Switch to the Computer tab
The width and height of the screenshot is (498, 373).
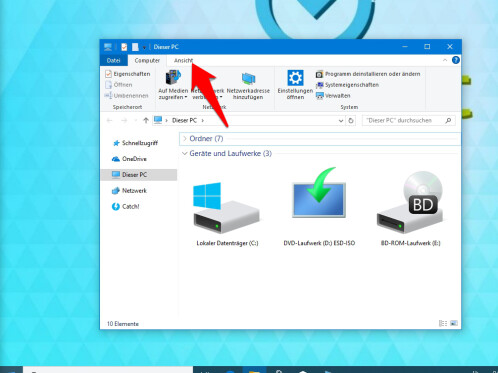tap(147, 60)
